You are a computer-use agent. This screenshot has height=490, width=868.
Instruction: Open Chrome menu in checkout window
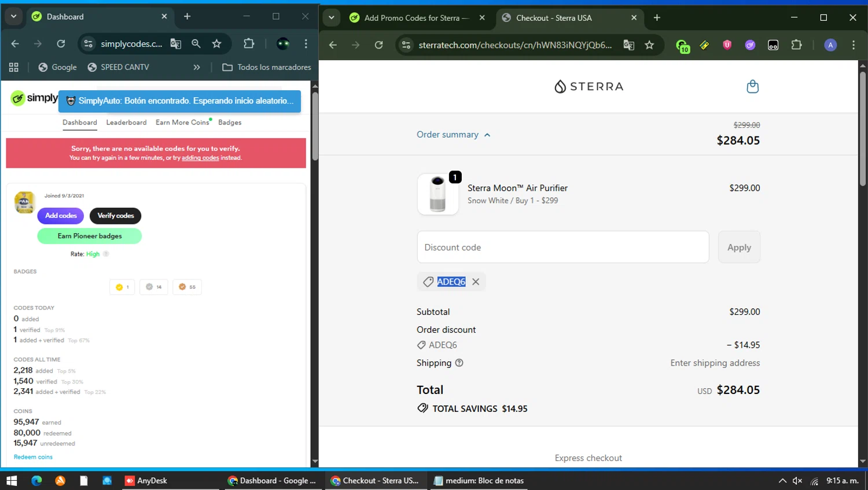(x=854, y=45)
